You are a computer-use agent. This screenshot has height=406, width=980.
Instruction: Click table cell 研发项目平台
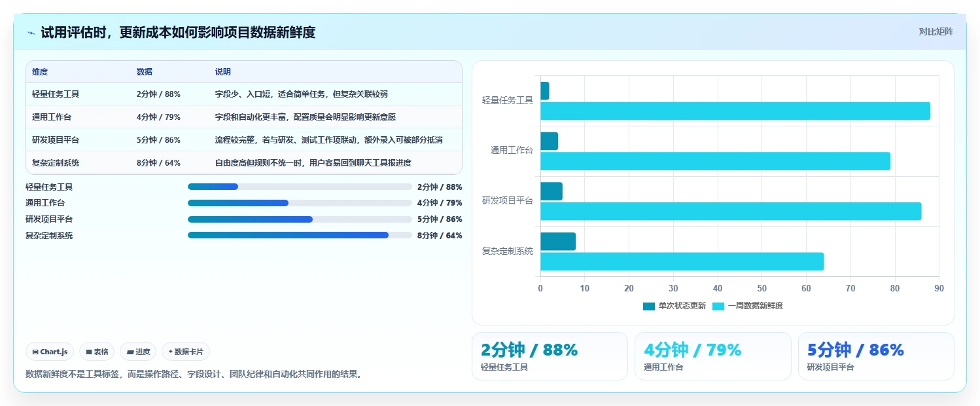(56, 140)
